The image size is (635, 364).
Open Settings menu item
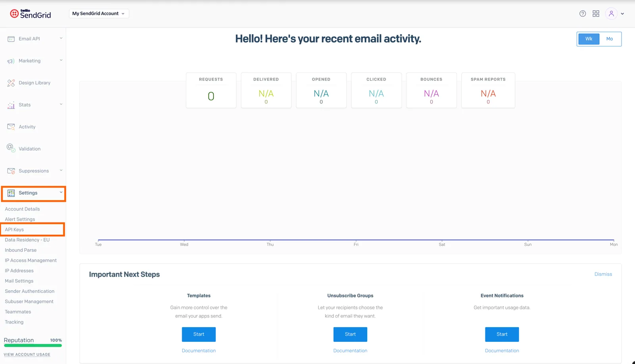(28, 193)
